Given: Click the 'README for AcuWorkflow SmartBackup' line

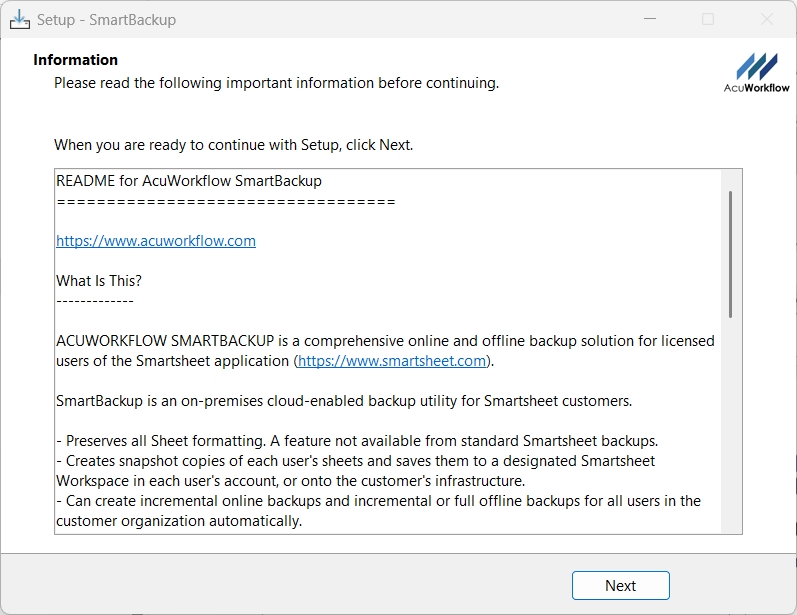Looking at the screenshot, I should (x=189, y=181).
